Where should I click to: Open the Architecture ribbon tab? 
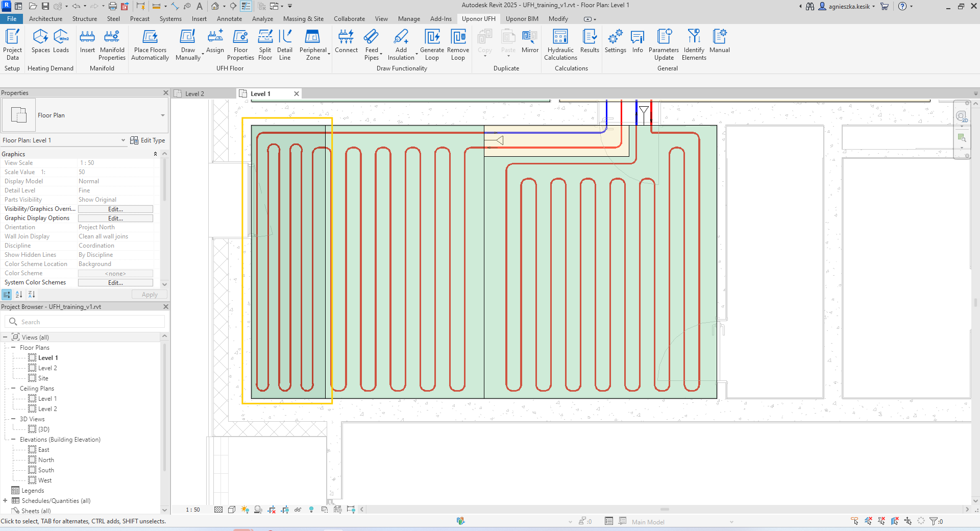[x=45, y=19]
